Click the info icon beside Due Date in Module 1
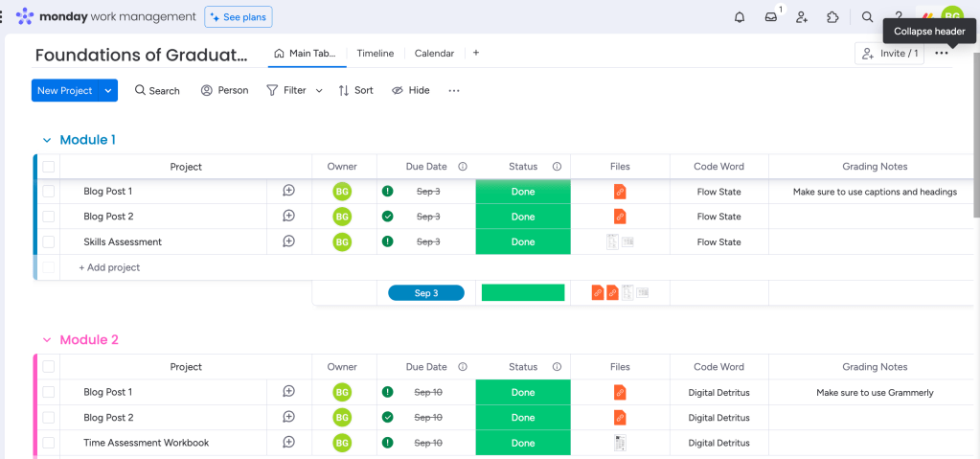 coord(463,167)
